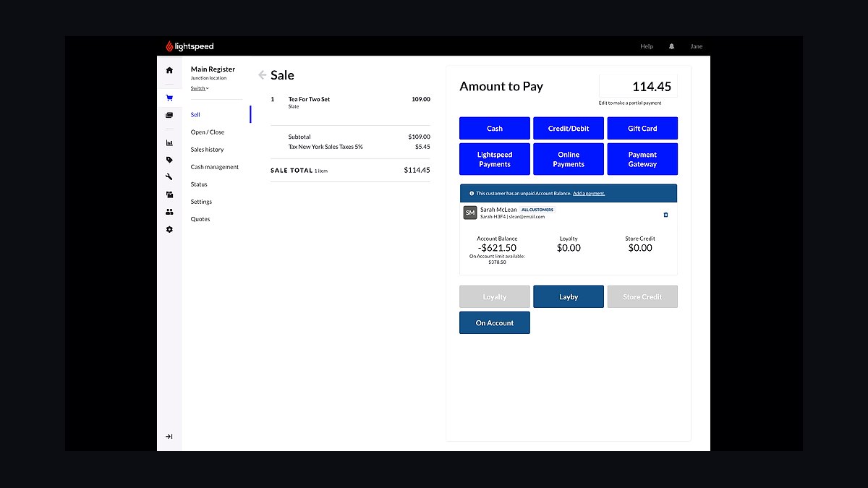The height and width of the screenshot is (488, 868).
Task: Pay with Cash
Action: (495, 128)
